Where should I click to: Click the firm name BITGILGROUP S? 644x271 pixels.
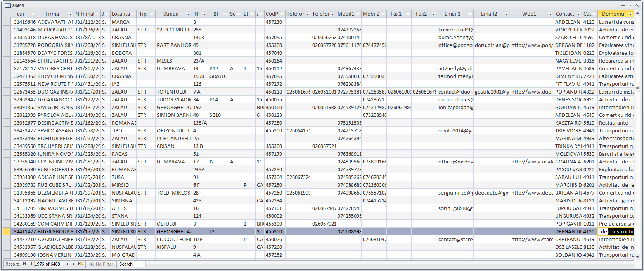tap(55, 232)
